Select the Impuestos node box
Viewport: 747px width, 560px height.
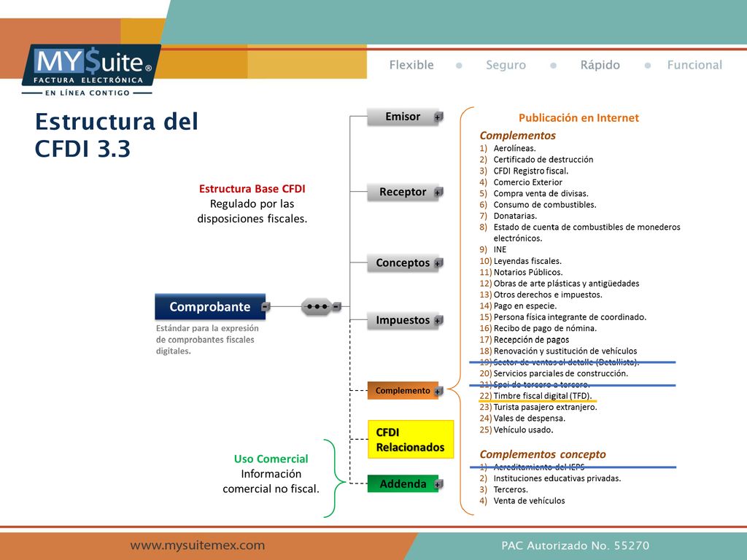pyautogui.click(x=403, y=321)
